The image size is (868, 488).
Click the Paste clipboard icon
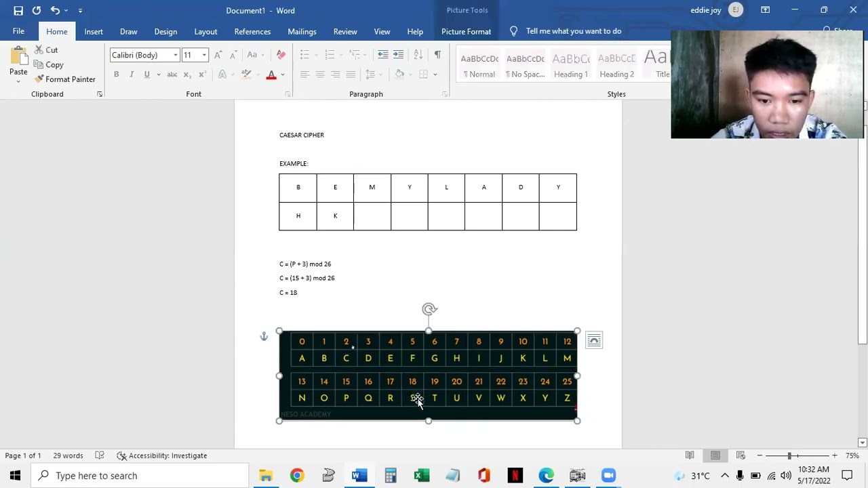point(18,56)
